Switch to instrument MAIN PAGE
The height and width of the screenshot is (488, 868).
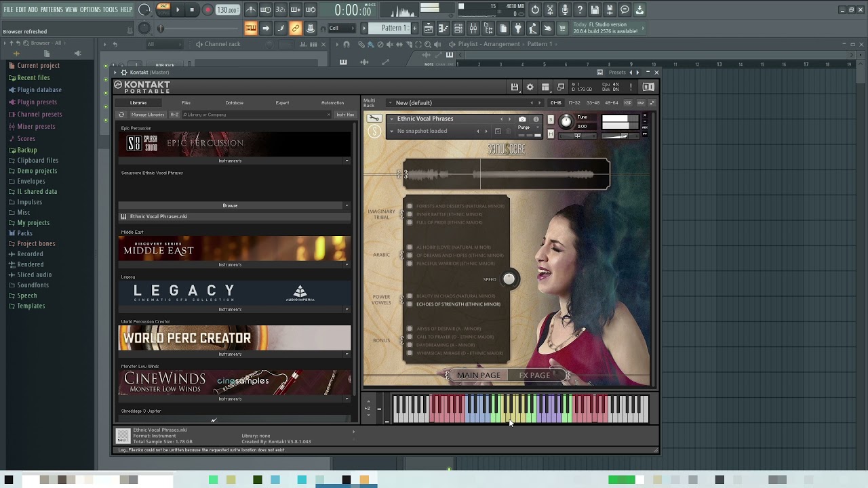[x=479, y=375]
